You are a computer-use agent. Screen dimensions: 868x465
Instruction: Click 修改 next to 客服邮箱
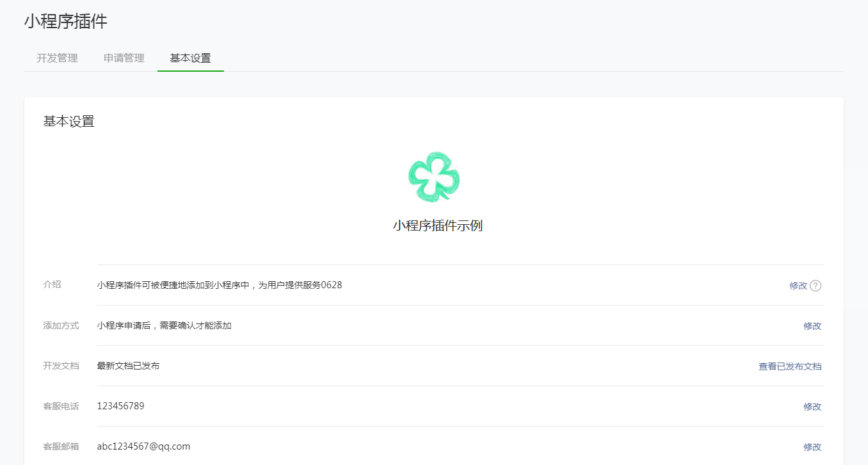click(x=812, y=446)
